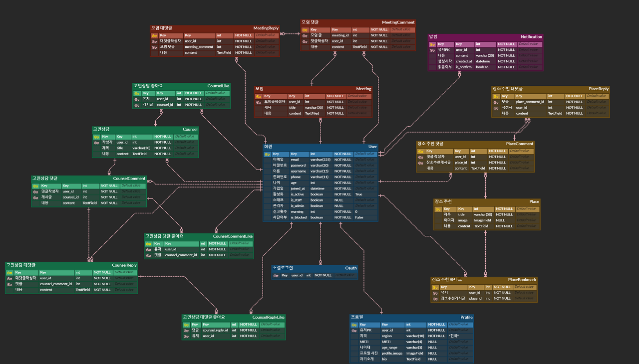Click the profile_image column in Profile
The image size is (639, 364).
(x=392, y=354)
